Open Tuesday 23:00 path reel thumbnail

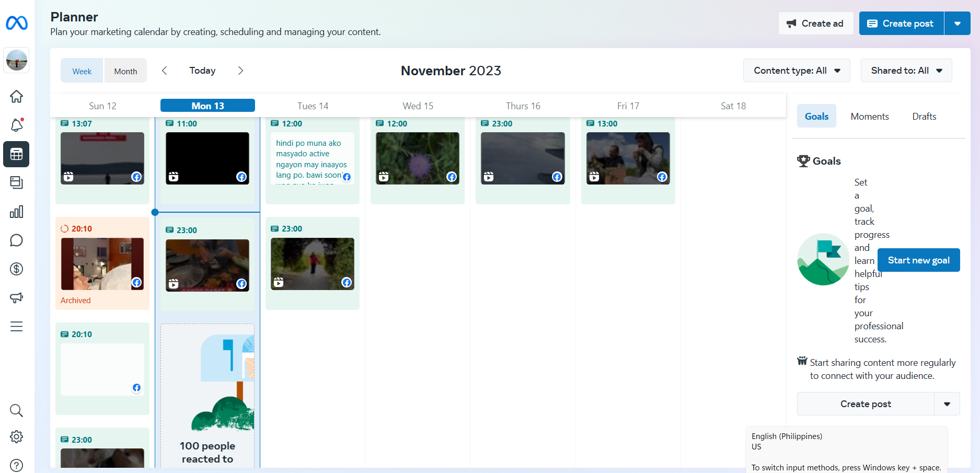tap(313, 264)
